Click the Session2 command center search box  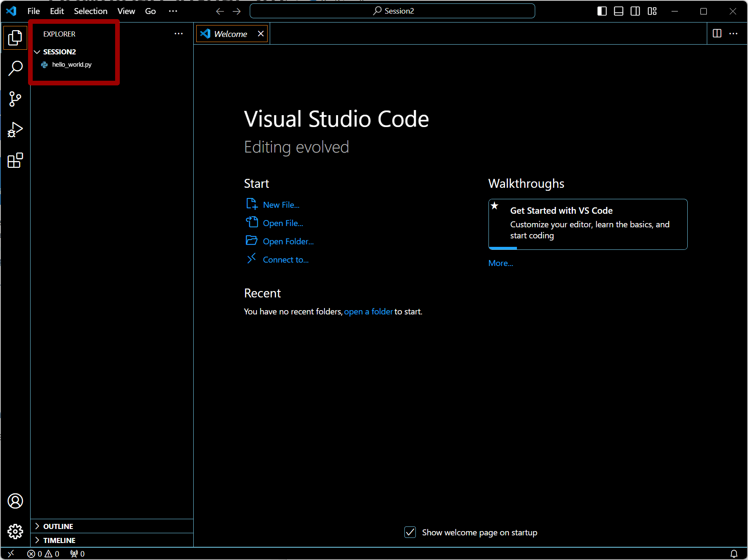[x=392, y=11]
